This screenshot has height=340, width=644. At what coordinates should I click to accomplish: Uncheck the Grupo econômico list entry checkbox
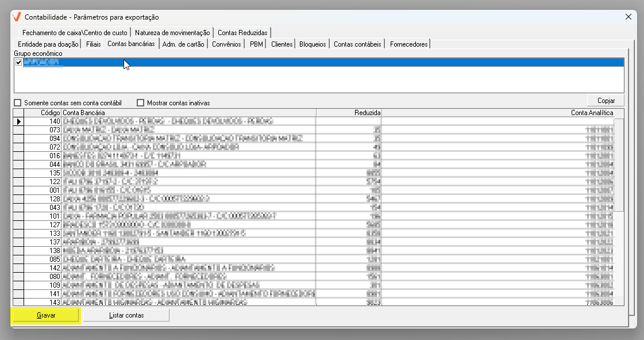point(18,63)
